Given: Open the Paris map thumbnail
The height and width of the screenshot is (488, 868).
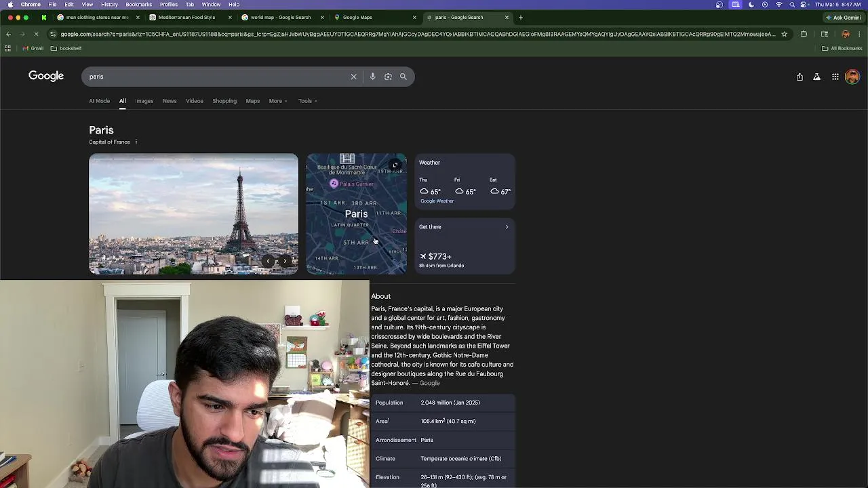Looking at the screenshot, I should (x=356, y=213).
